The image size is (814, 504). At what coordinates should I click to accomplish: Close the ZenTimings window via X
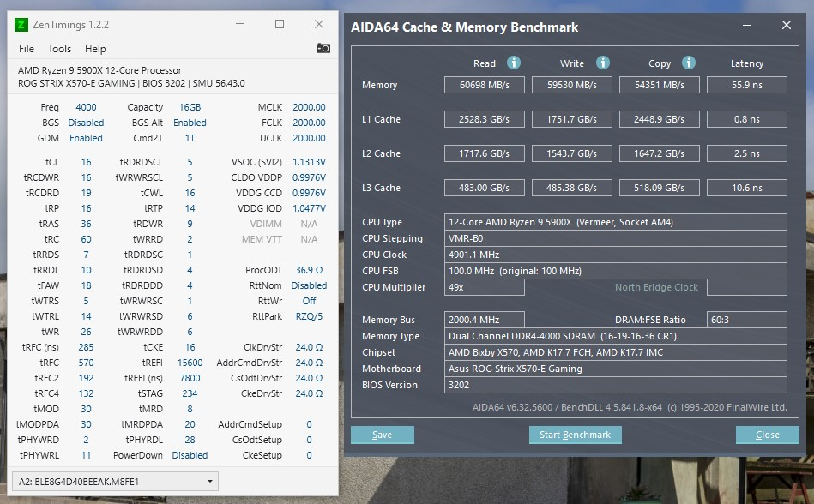(319, 24)
